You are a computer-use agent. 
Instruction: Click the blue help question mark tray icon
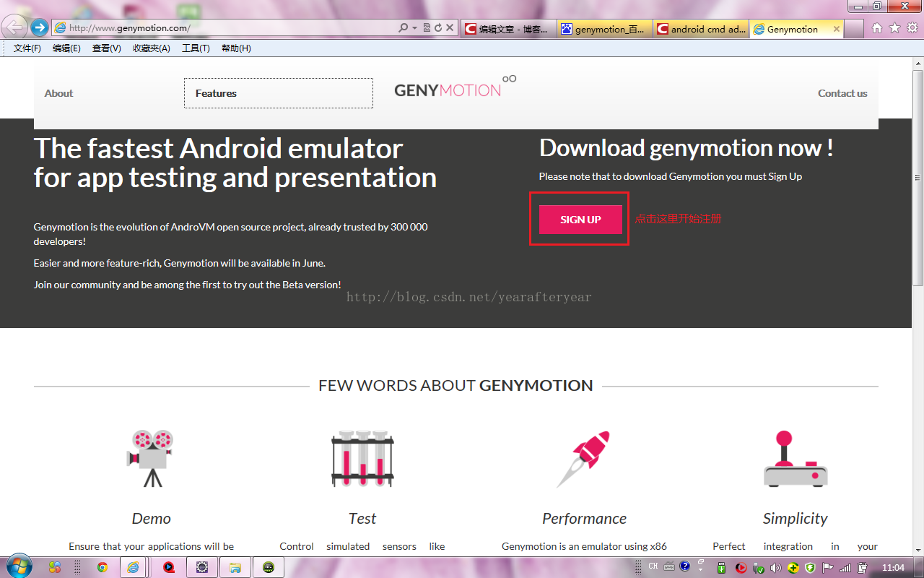(685, 566)
